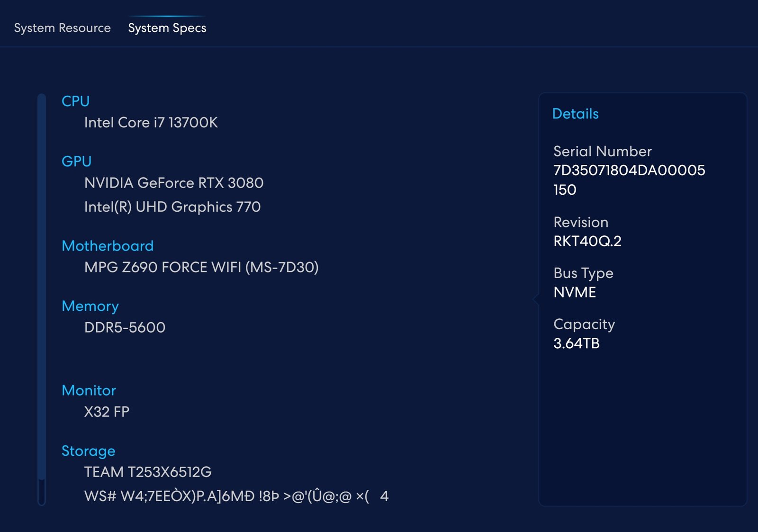
Task: Select the TEAM T253X6512G storage drive
Action: tap(148, 472)
